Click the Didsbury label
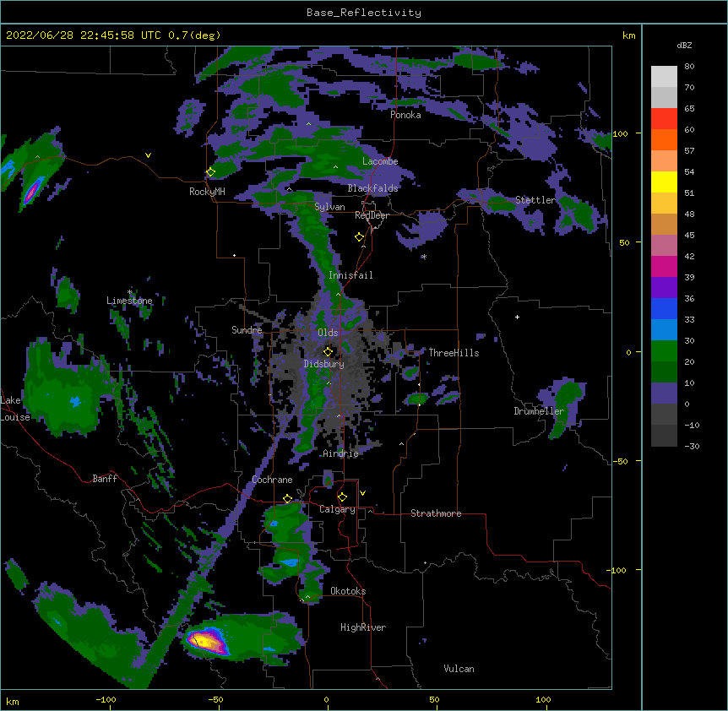 324,364
